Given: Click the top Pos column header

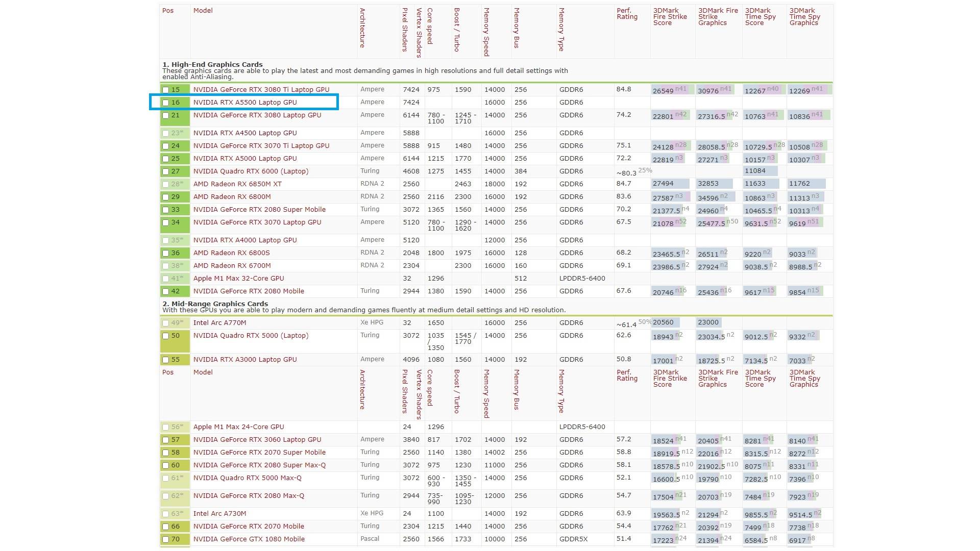Looking at the screenshot, I should click(x=168, y=11).
